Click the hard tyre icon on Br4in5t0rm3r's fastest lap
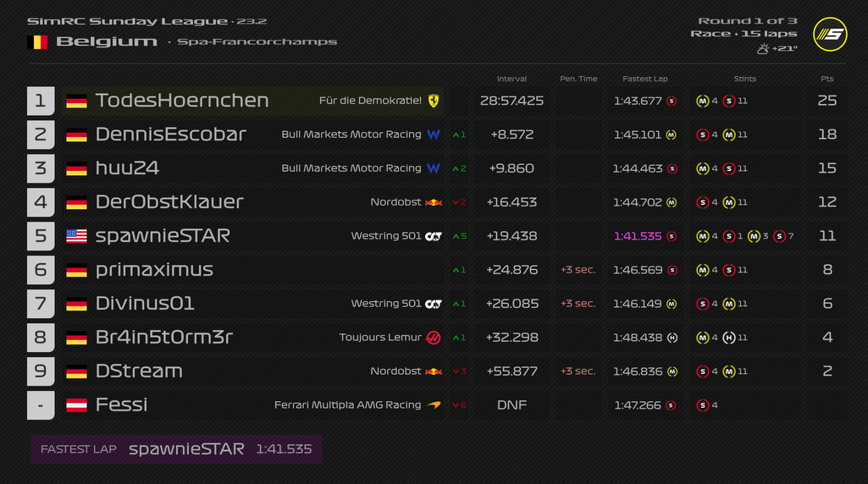Screen dimensions: 868x484 coord(672,338)
